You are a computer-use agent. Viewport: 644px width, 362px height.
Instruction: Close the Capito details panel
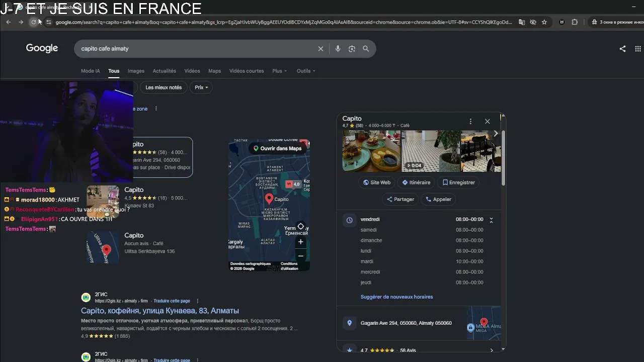[487, 121]
